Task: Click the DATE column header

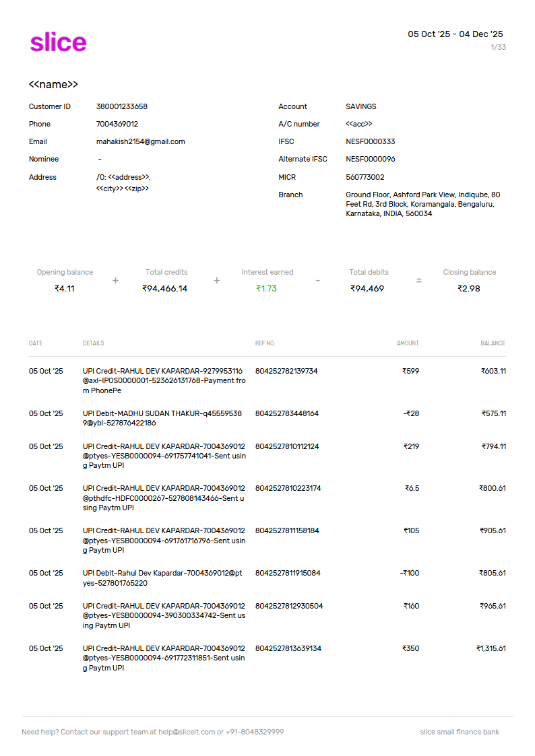Action: 36,343
